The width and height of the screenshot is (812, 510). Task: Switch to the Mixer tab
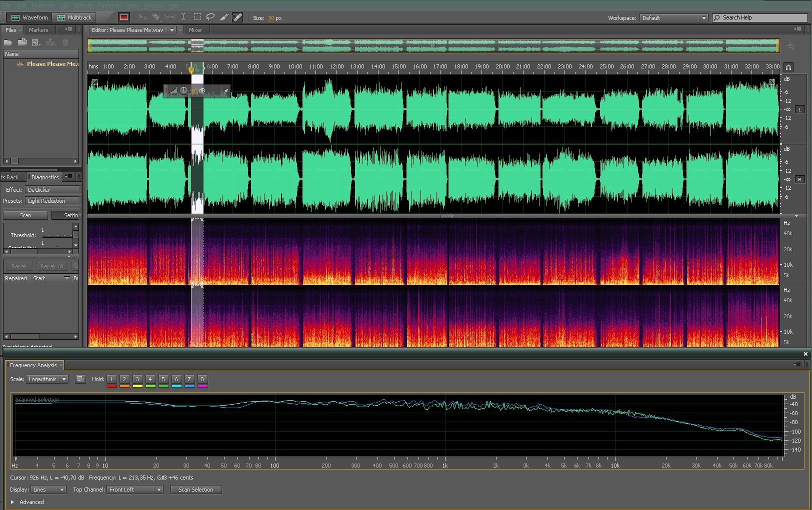[x=195, y=30]
